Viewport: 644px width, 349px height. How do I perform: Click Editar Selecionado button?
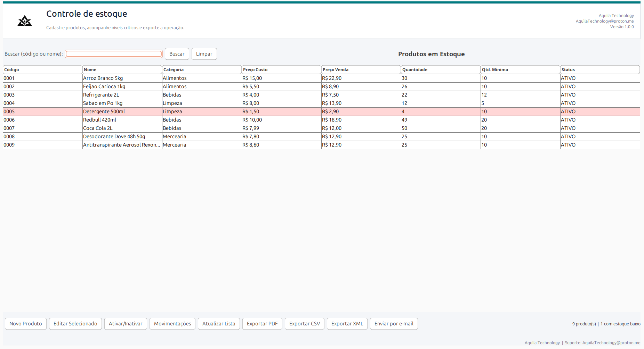pyautogui.click(x=75, y=324)
